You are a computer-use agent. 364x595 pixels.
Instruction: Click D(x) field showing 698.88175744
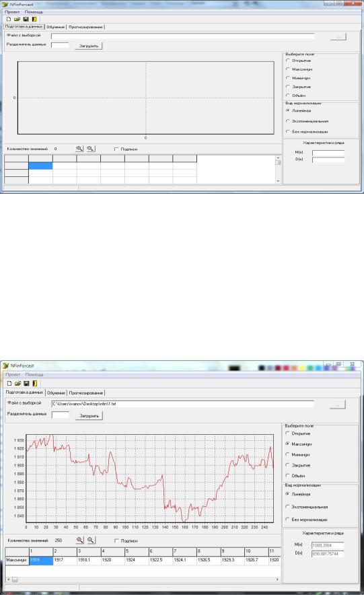328,554
